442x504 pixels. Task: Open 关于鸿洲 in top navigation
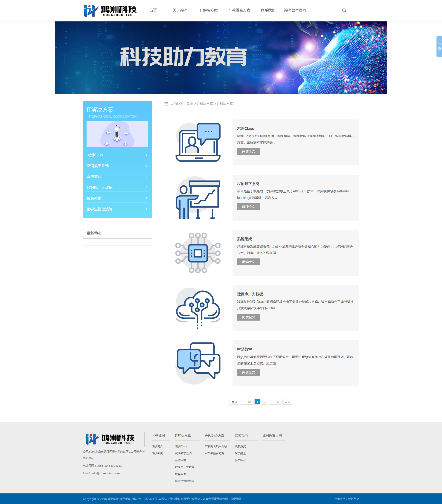click(x=180, y=10)
